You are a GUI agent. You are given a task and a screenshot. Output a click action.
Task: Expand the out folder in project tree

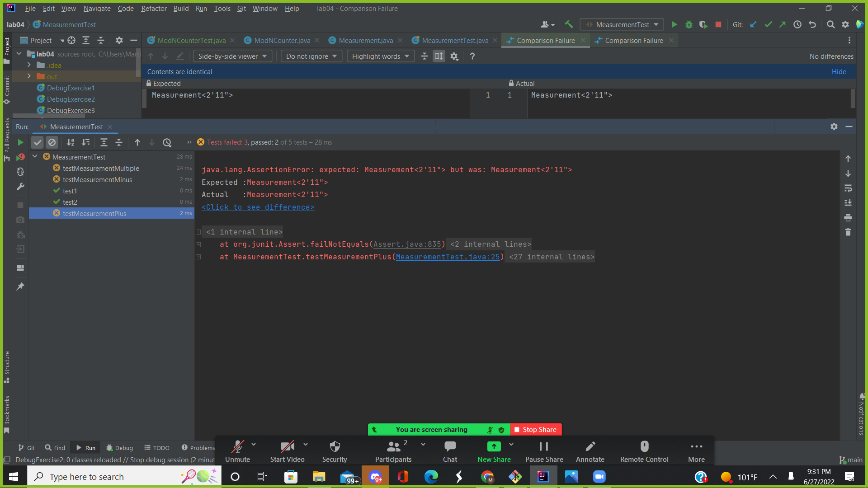(29, 76)
